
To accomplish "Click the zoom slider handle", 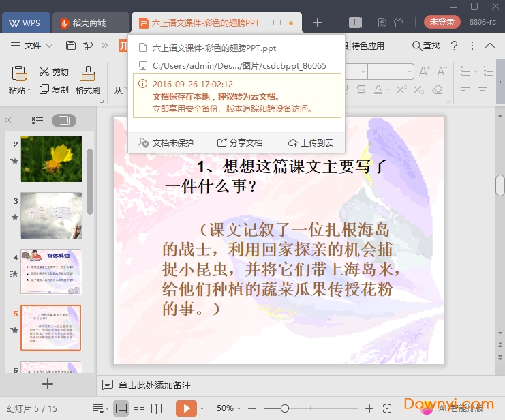I will [x=284, y=408].
